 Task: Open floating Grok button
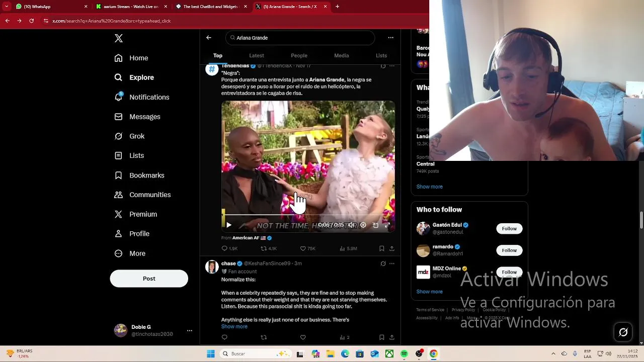[x=623, y=332]
